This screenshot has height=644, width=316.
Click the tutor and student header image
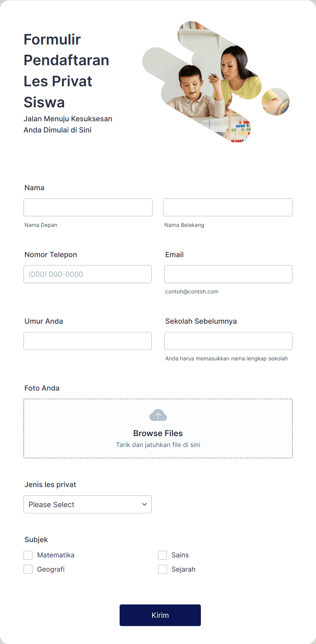[x=216, y=82]
